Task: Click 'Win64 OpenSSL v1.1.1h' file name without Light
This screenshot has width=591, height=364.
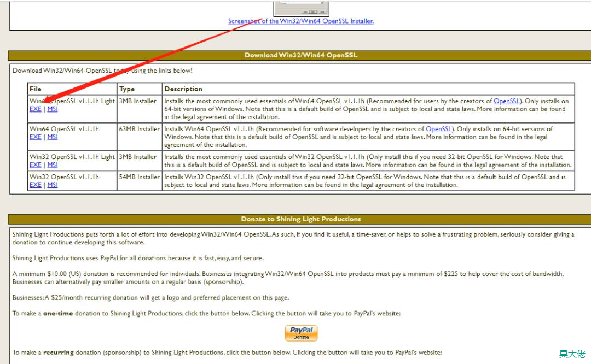Action: (x=64, y=129)
